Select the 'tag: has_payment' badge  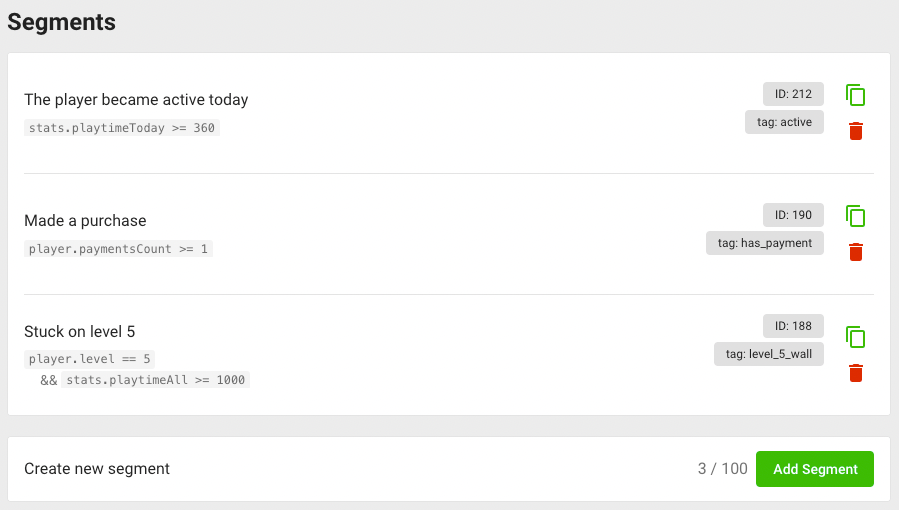pos(765,243)
